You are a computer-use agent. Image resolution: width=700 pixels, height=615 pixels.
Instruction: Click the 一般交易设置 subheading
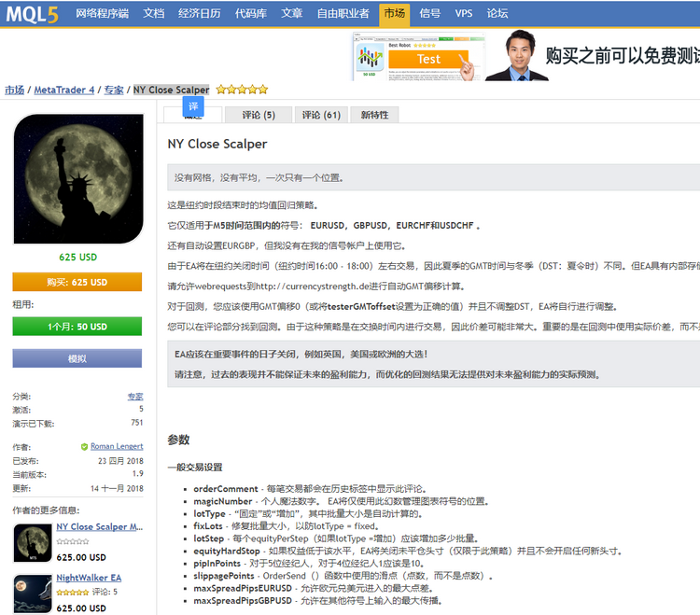coord(195,468)
